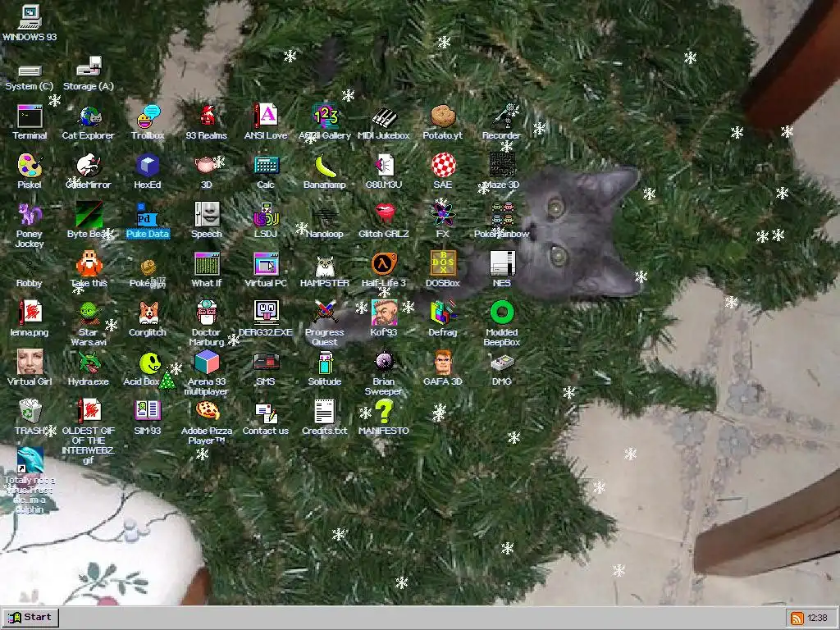The width and height of the screenshot is (840, 630).
Task: Open Glitch GRLZ lips icon
Action: click(384, 215)
